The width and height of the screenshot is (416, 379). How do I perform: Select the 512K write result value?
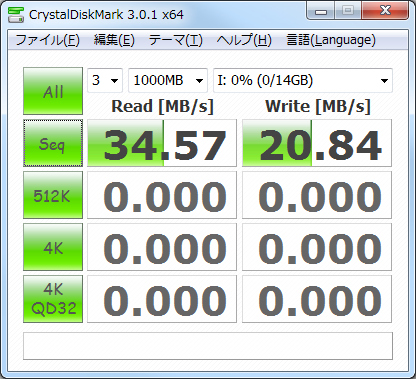(x=317, y=195)
